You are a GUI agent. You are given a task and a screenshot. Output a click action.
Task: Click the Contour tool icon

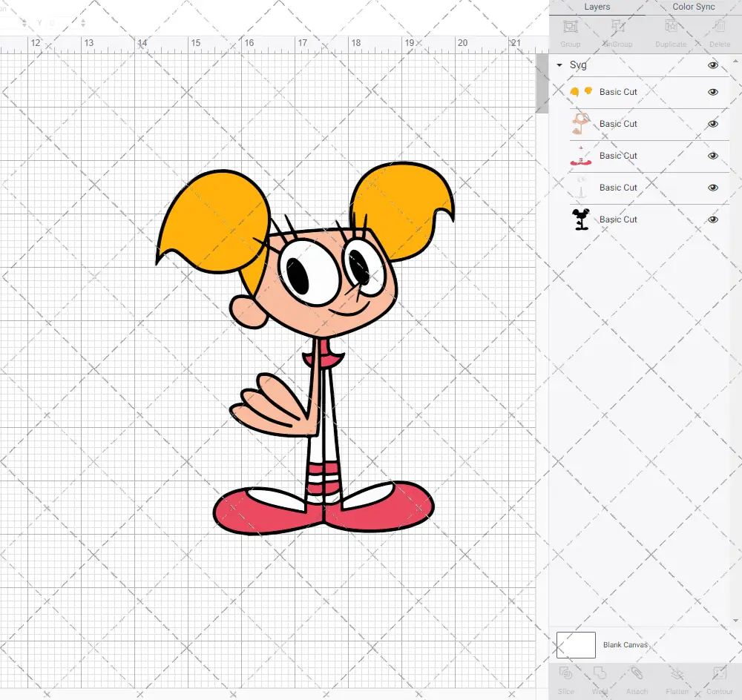click(x=719, y=673)
